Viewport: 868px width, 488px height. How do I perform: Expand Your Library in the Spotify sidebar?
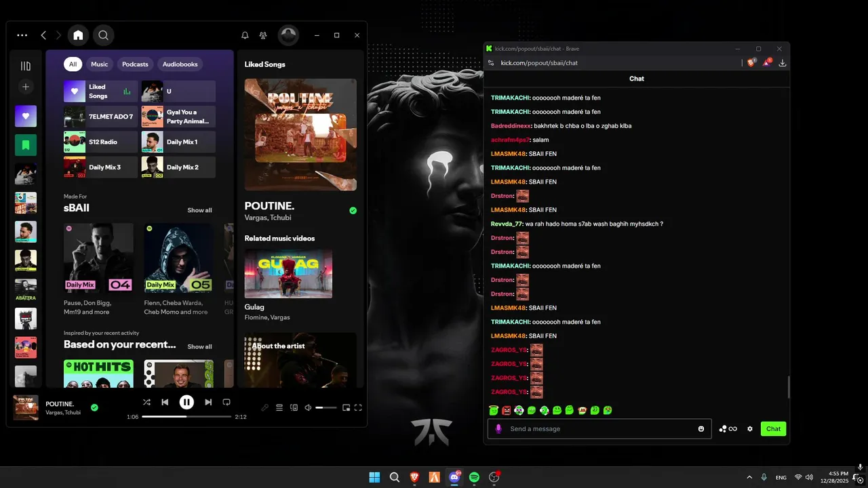click(x=26, y=66)
